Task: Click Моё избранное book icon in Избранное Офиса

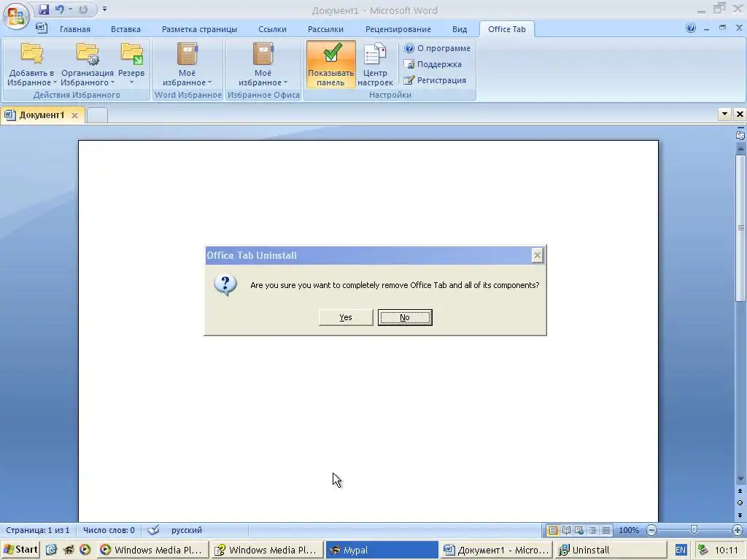Action: tap(263, 53)
